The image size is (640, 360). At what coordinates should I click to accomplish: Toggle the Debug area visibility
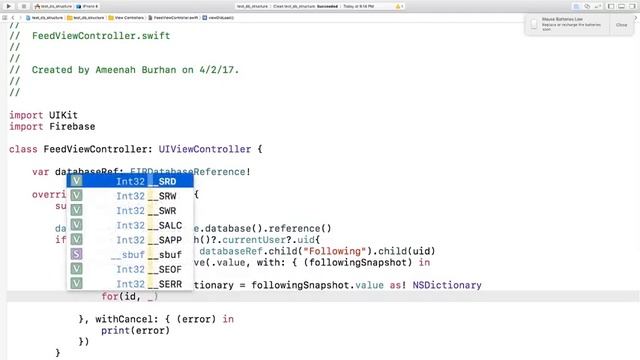[621, 7]
